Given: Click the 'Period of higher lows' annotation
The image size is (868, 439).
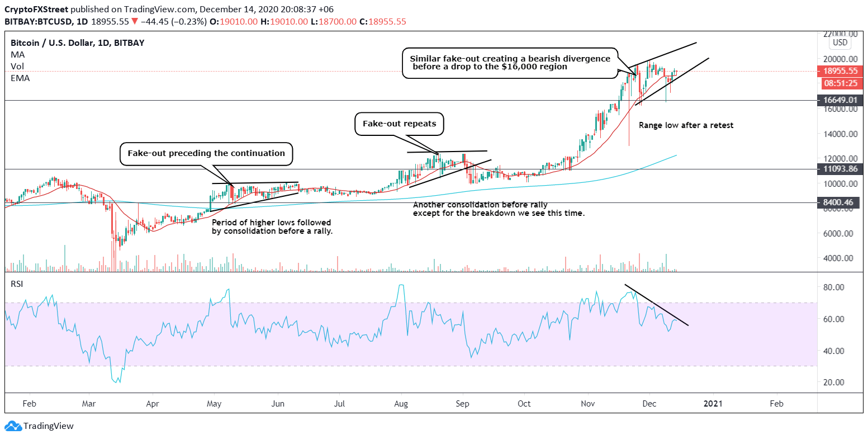Looking at the screenshot, I should tap(272, 226).
